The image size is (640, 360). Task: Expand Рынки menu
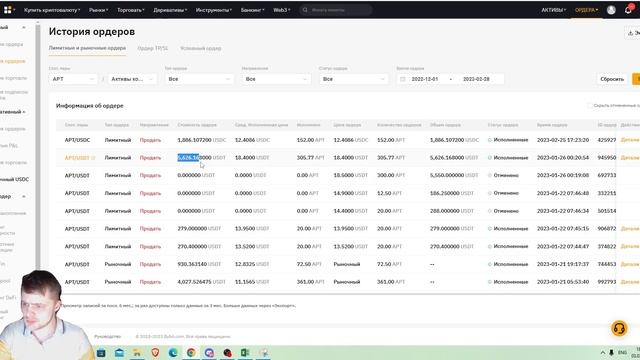[98, 10]
